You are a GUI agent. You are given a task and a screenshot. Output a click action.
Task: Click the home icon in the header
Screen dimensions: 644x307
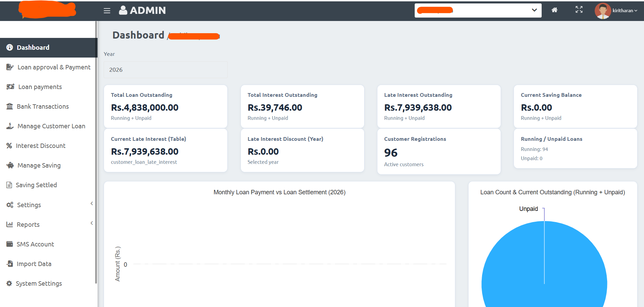(555, 10)
